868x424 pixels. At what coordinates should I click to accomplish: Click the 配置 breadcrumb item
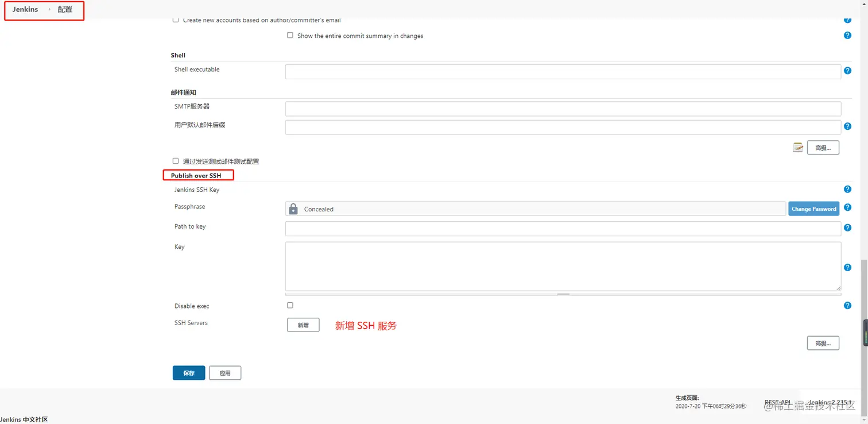(x=65, y=10)
